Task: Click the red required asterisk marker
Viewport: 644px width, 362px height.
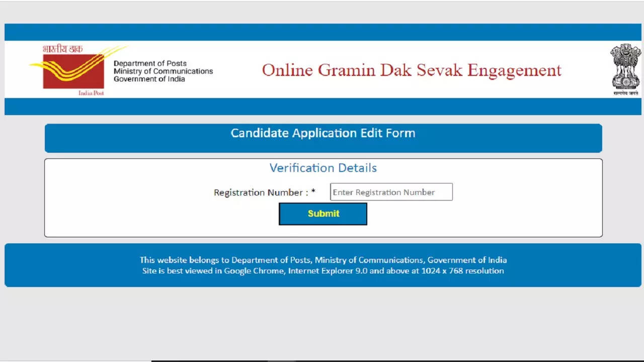Action: coord(313,192)
